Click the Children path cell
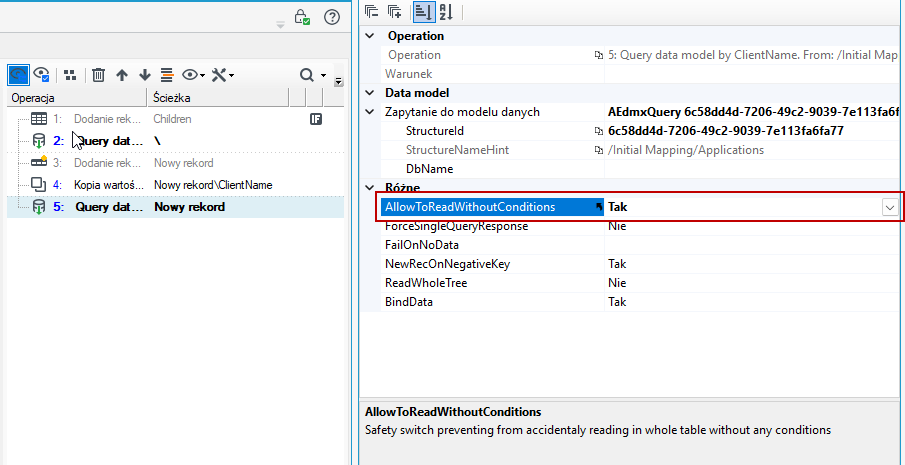This screenshot has width=905, height=465. click(173, 119)
